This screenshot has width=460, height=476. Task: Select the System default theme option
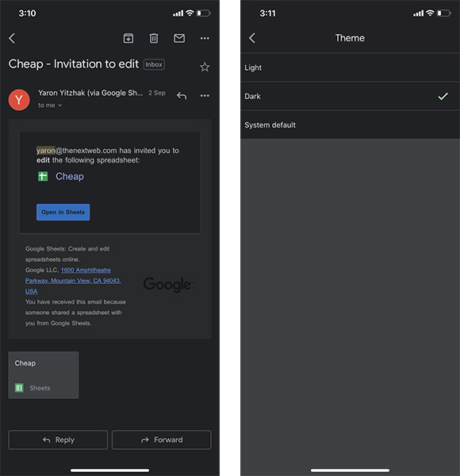[351, 125]
